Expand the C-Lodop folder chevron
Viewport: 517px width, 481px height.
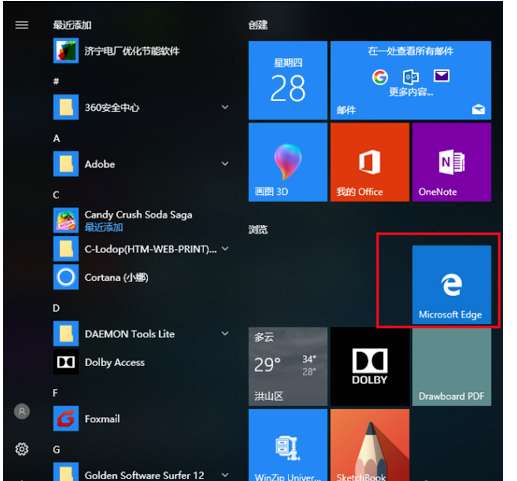pyautogui.click(x=225, y=249)
